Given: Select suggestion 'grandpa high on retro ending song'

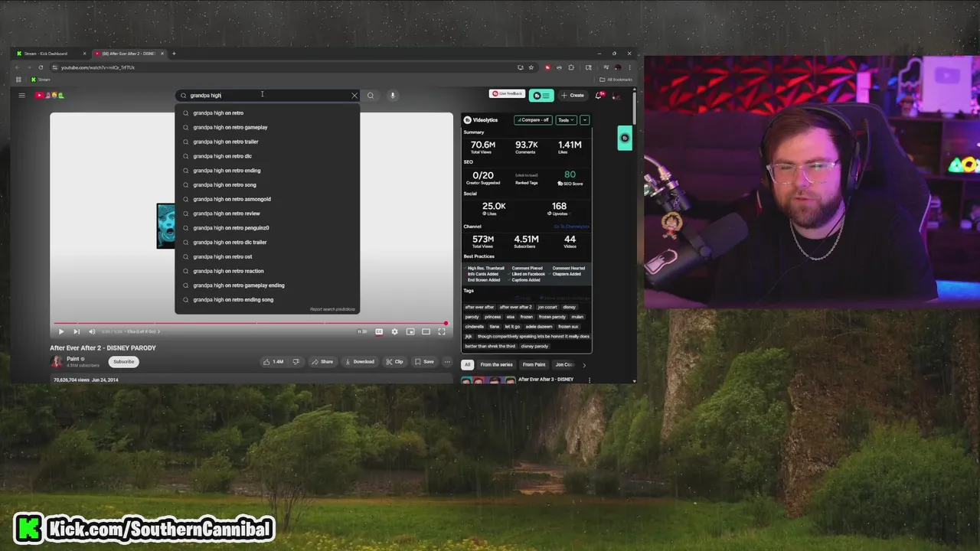Looking at the screenshot, I should (267, 300).
